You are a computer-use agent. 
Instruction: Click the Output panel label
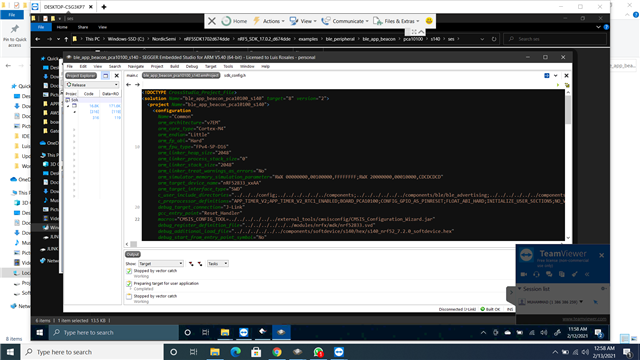coord(133,254)
